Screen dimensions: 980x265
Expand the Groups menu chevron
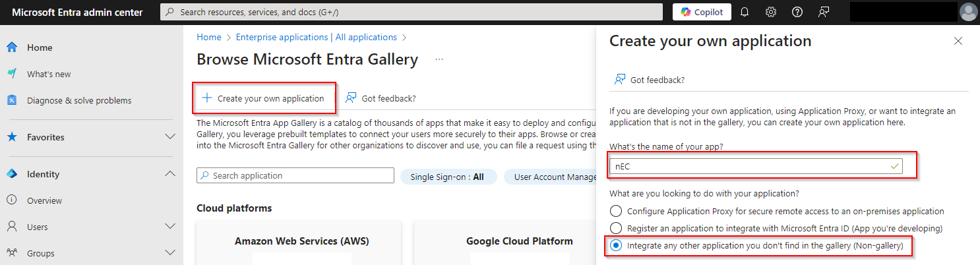(x=170, y=253)
